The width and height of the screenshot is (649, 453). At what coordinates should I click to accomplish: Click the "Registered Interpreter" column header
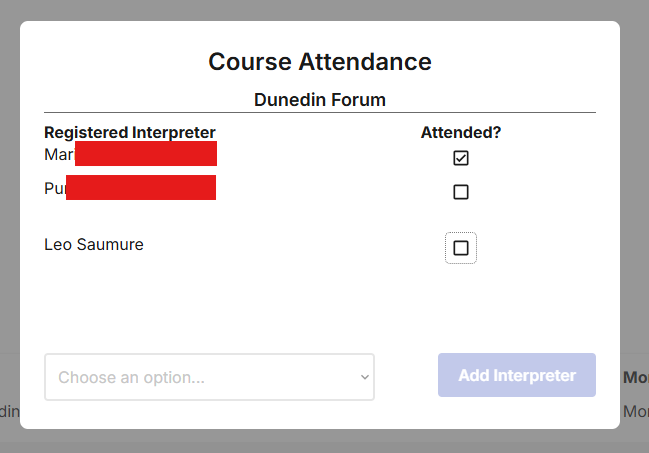[130, 132]
